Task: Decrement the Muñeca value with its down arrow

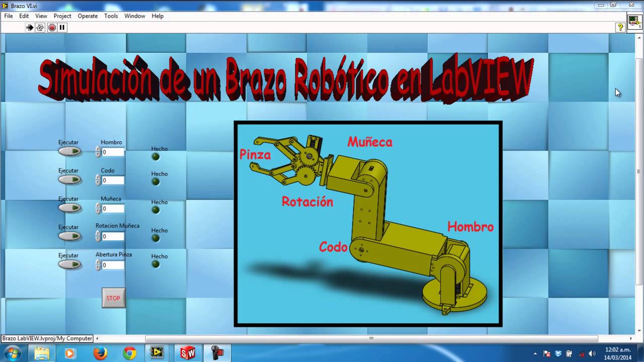Action: pos(98,211)
